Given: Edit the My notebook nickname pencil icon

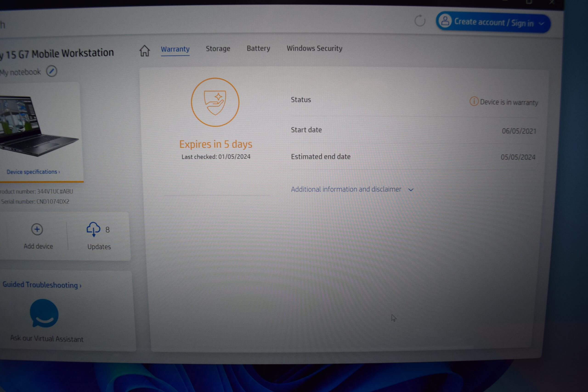Looking at the screenshot, I should (51, 71).
